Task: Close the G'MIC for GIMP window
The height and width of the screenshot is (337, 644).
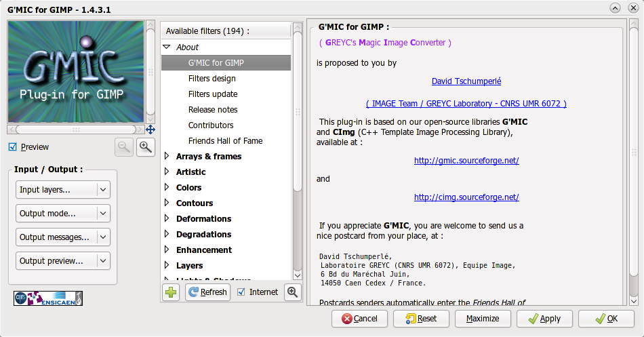Action: point(633,8)
